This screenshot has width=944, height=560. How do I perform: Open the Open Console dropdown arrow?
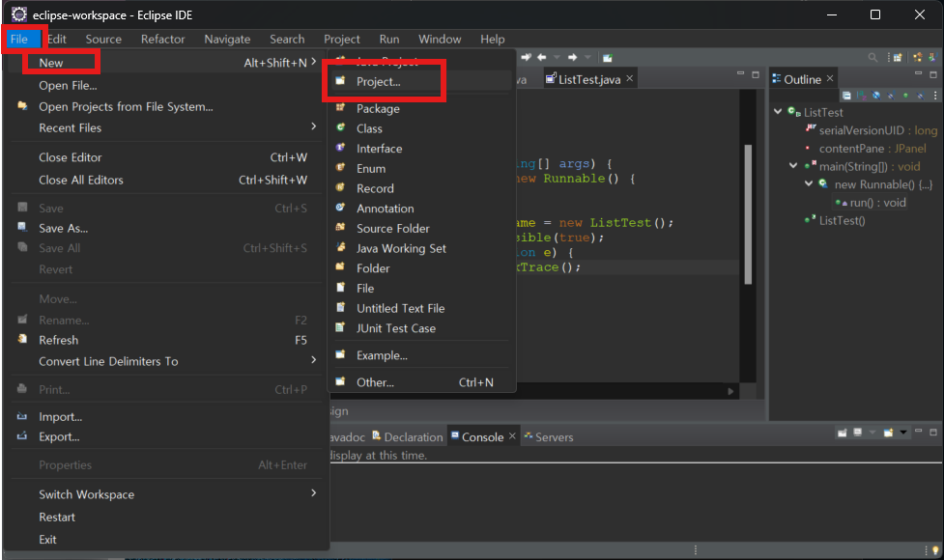[903, 433]
